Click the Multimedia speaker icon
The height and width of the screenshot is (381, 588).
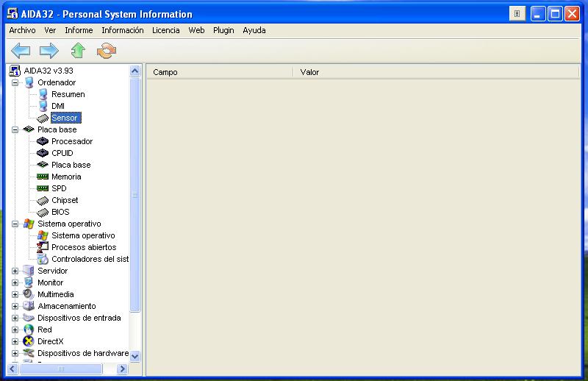(29, 294)
